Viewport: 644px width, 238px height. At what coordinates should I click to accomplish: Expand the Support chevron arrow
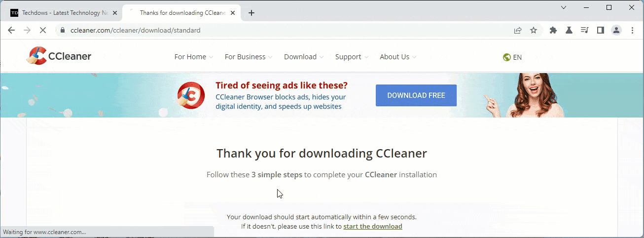(366, 57)
